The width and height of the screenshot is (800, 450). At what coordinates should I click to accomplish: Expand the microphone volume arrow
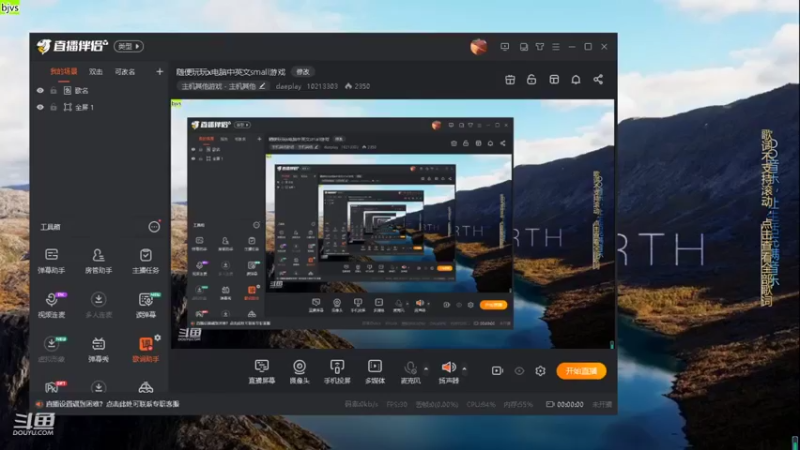coord(426,368)
